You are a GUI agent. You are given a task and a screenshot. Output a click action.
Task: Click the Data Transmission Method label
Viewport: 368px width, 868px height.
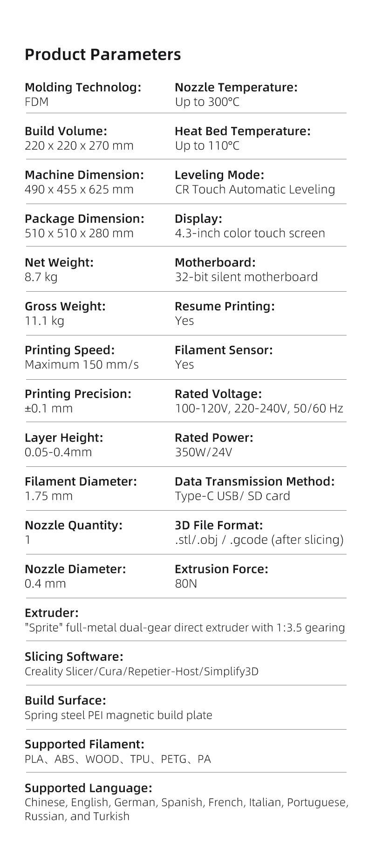point(255,481)
